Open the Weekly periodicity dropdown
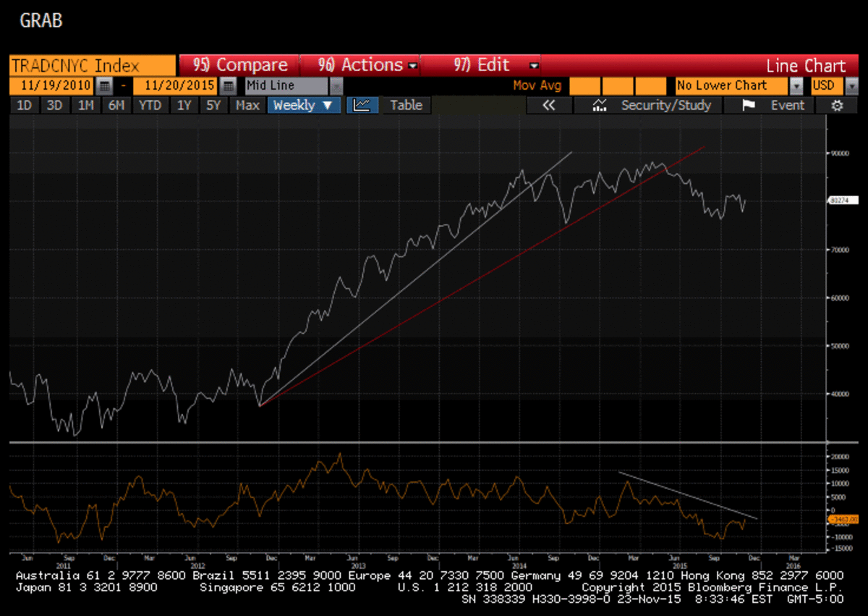 [x=304, y=105]
